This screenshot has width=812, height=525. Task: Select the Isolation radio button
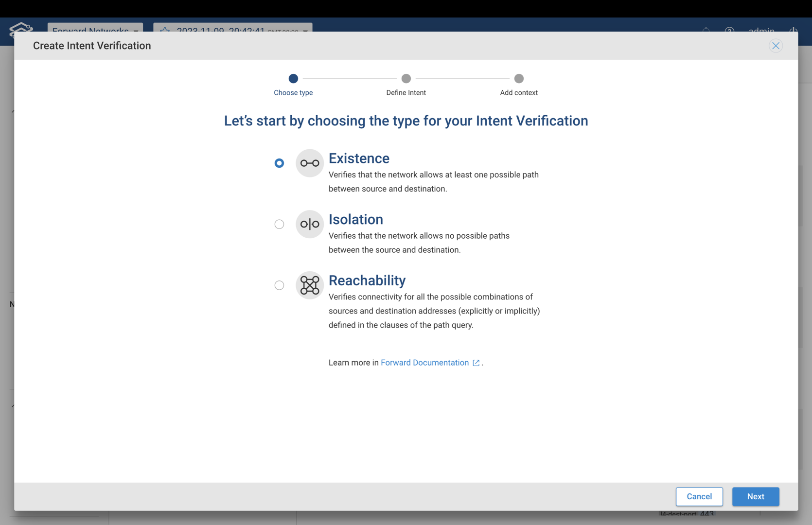click(x=279, y=224)
